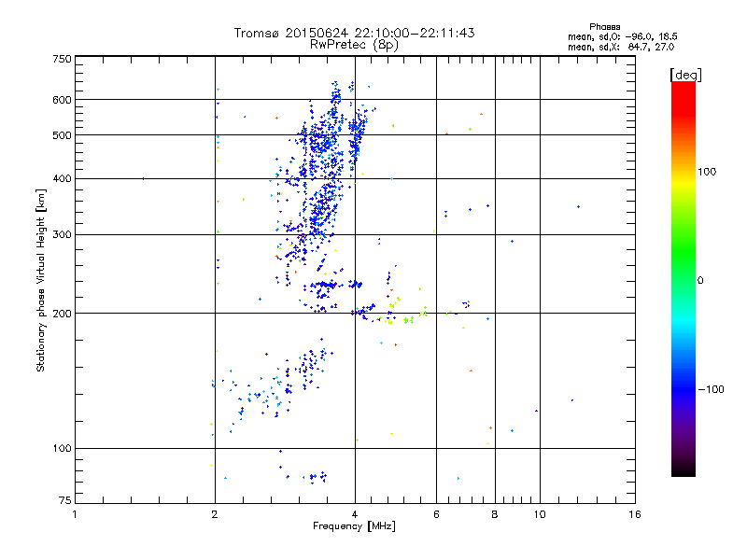747x560 pixels.
Task: Click the colorbar label '100'
Action: pyautogui.click(x=707, y=172)
